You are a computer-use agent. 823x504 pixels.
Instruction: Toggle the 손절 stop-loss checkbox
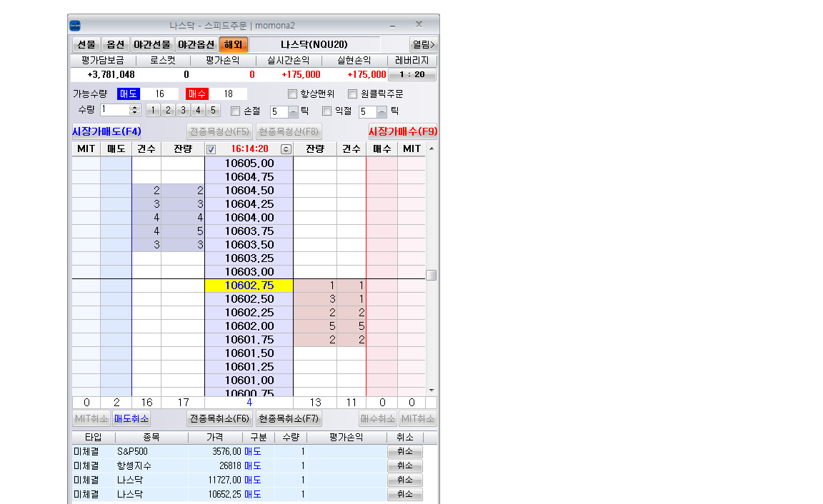tap(236, 111)
